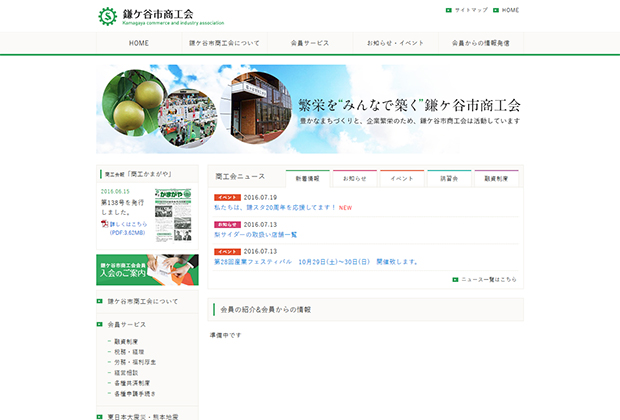Click the 第138号を発行しました text

pos(122,207)
